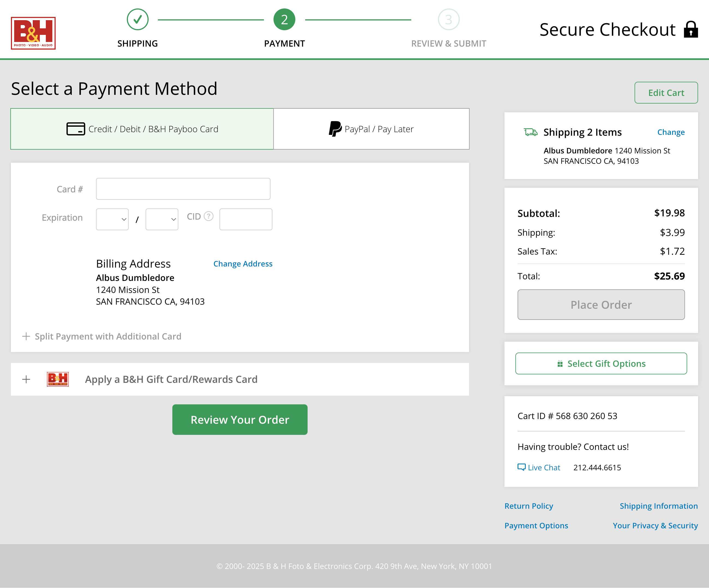The width and height of the screenshot is (709, 588).
Task: Switch to PayPal / Pay Later tab
Action: pyautogui.click(x=371, y=129)
